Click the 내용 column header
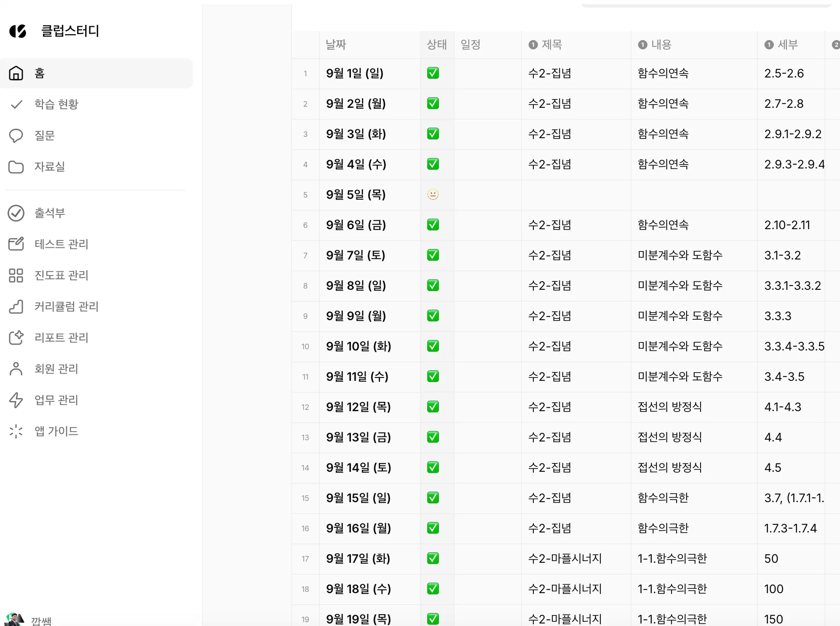Viewport: 840px width, 626px height. (x=661, y=45)
